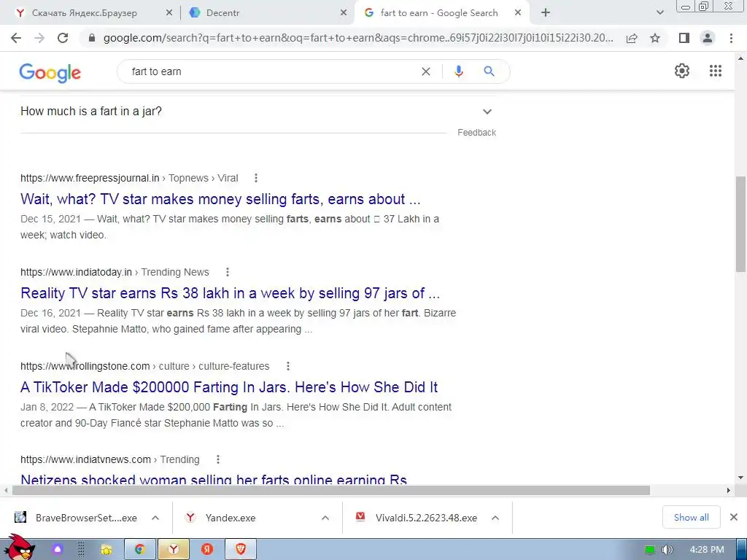The width and height of the screenshot is (747, 560).
Task: Click the horizontal scrollbar thumb
Action: tap(331, 491)
